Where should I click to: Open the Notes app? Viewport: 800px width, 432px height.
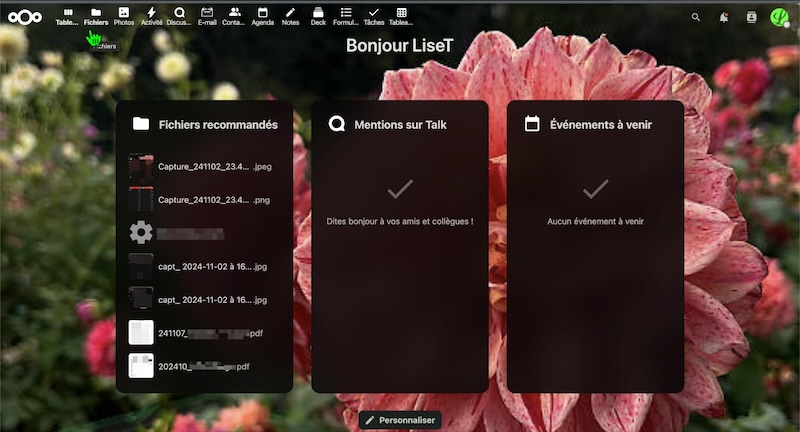click(x=290, y=16)
